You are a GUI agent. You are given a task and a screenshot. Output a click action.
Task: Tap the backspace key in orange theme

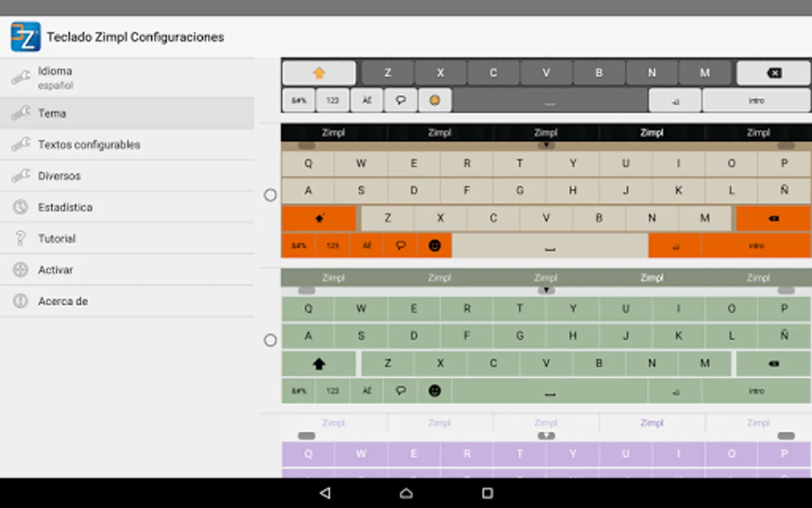(774, 218)
